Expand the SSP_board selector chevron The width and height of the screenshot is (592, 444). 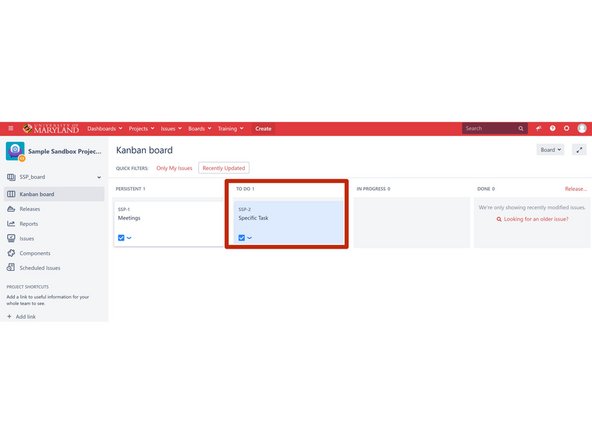99,177
